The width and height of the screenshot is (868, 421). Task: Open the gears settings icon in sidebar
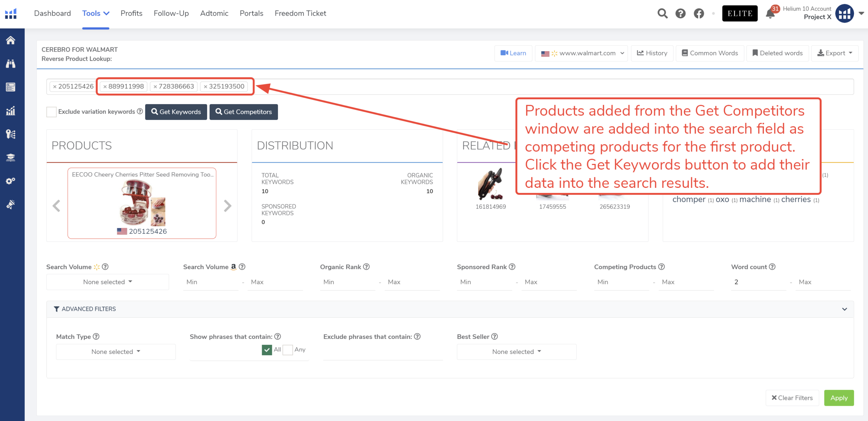coord(11,181)
